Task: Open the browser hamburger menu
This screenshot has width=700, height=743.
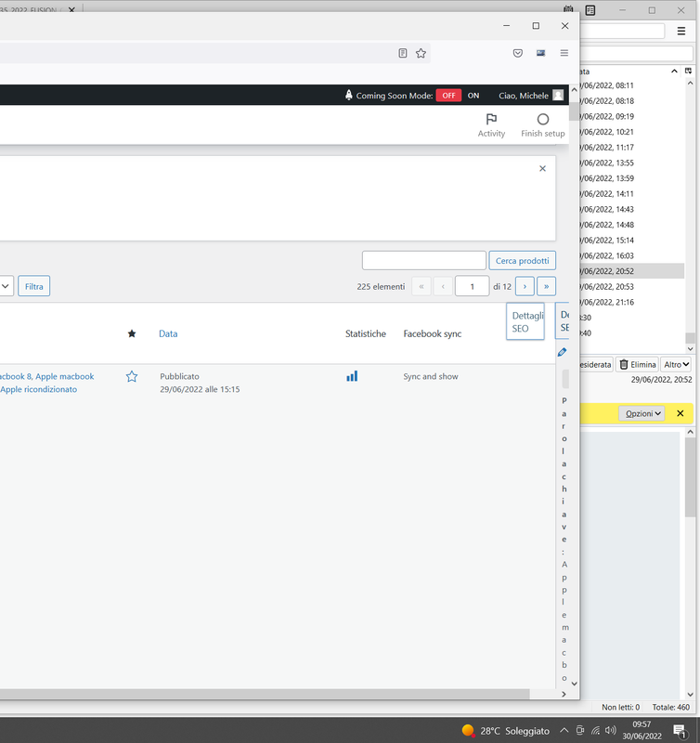Action: (564, 53)
